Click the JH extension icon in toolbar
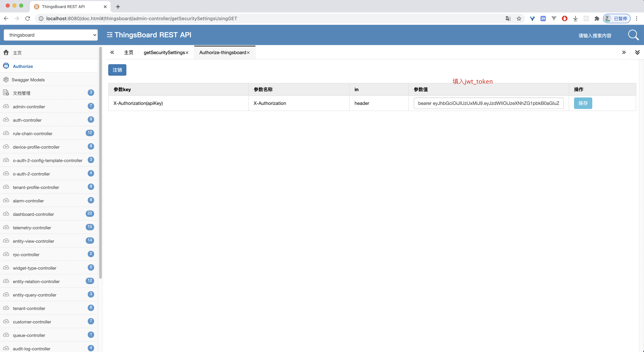The height and width of the screenshot is (352, 644). pyautogui.click(x=543, y=18)
